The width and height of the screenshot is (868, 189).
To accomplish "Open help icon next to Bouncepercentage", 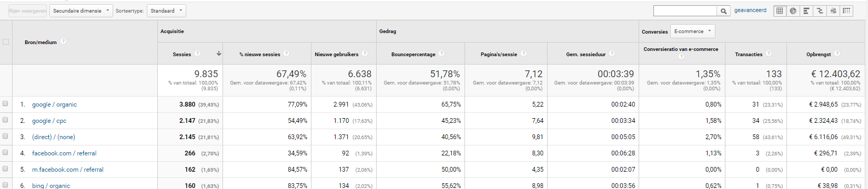I will coord(441,54).
